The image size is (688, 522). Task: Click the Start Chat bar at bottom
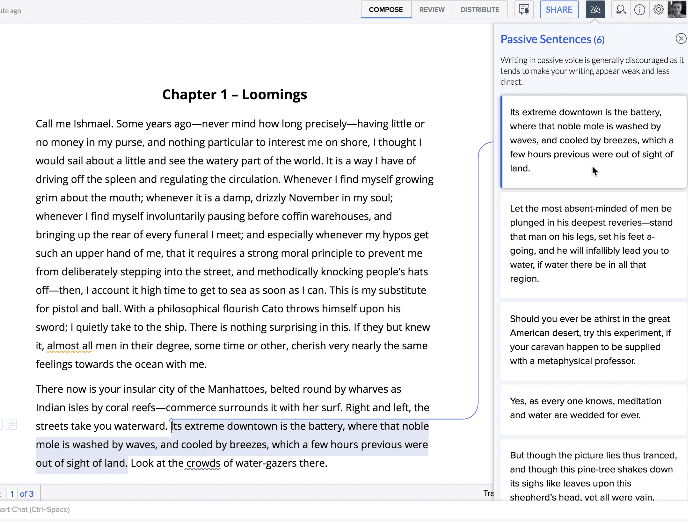[x=35, y=509]
